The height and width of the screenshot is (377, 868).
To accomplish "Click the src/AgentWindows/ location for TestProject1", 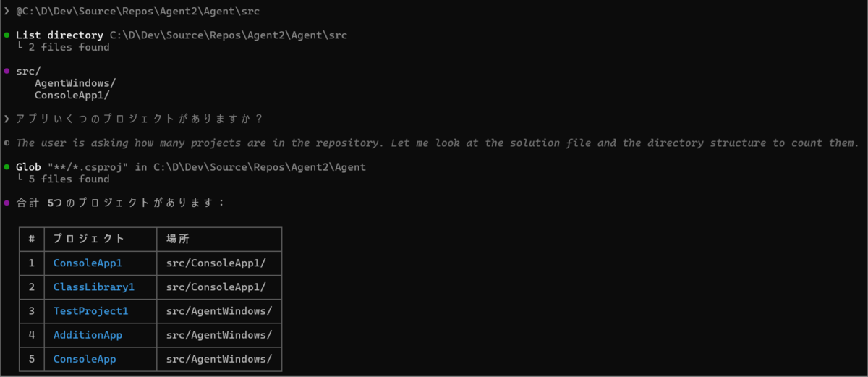I will (219, 311).
